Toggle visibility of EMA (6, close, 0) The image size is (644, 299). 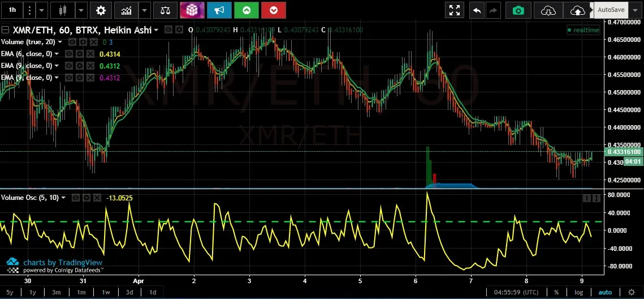point(69,54)
